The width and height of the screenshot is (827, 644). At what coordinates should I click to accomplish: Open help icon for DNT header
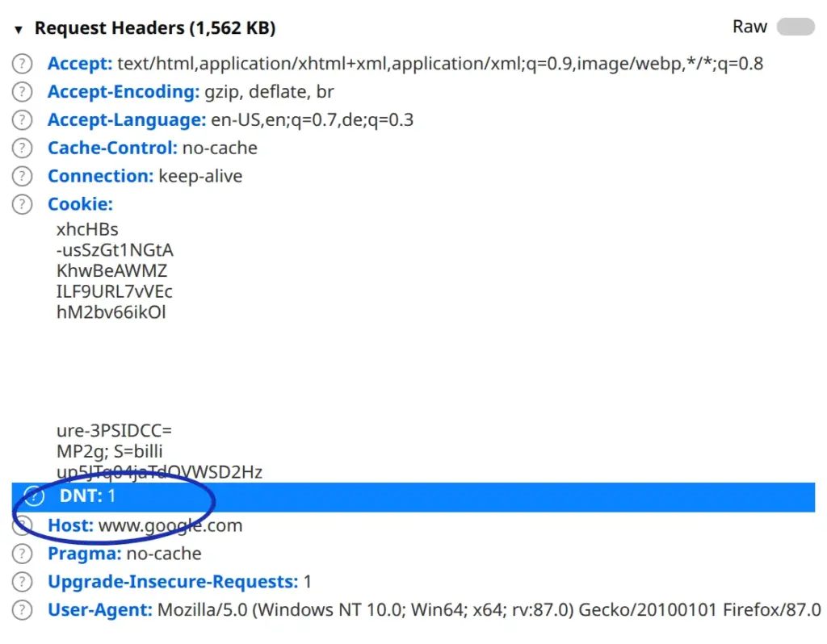pyautogui.click(x=34, y=496)
